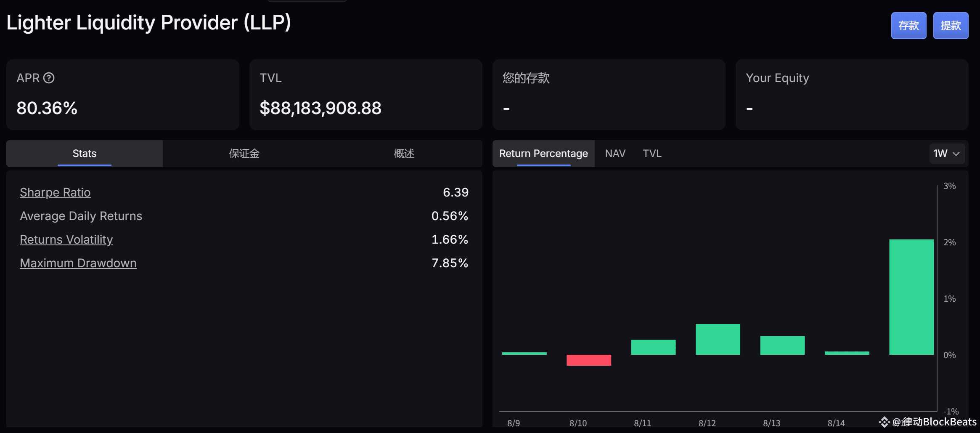Click the Returns Volatility link

(66, 239)
